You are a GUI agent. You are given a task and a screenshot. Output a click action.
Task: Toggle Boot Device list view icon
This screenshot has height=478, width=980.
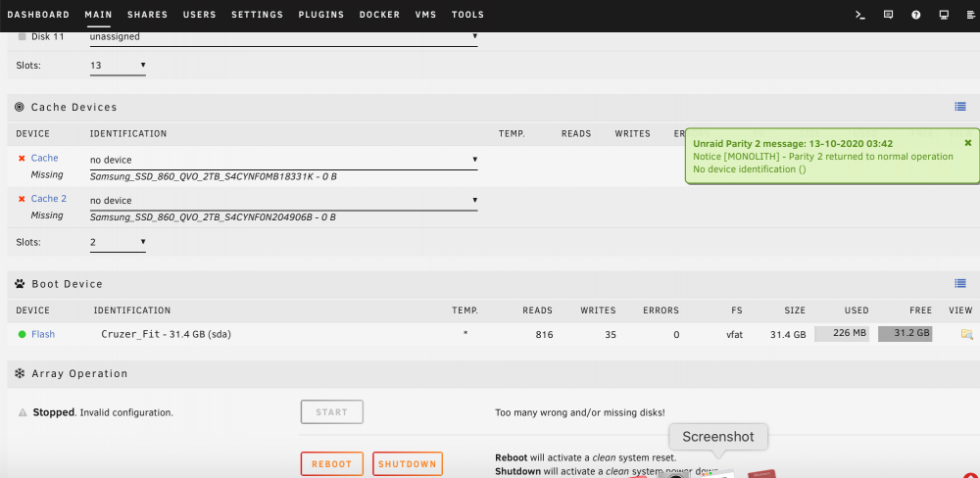[960, 284]
